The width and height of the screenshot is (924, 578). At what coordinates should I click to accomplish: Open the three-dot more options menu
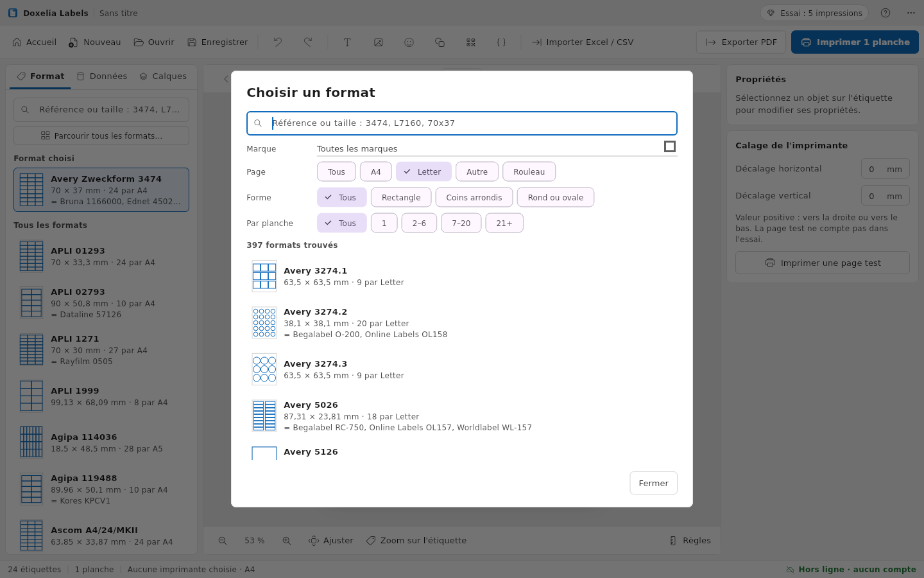pyautogui.click(x=911, y=13)
